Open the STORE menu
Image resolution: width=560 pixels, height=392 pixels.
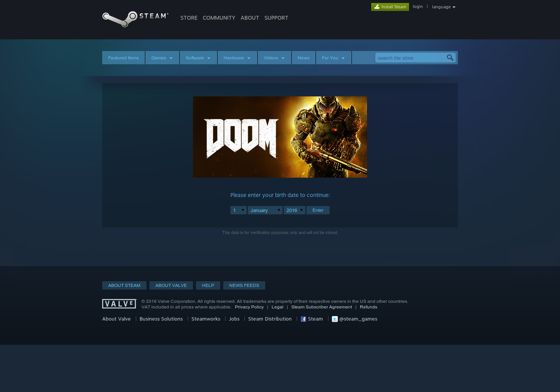coord(189,18)
